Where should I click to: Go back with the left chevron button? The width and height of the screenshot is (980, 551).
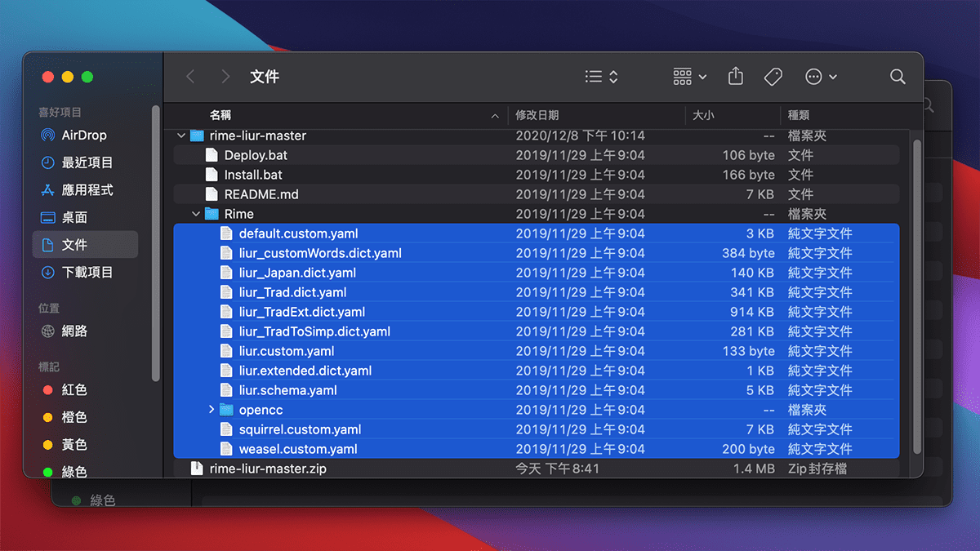pos(190,77)
